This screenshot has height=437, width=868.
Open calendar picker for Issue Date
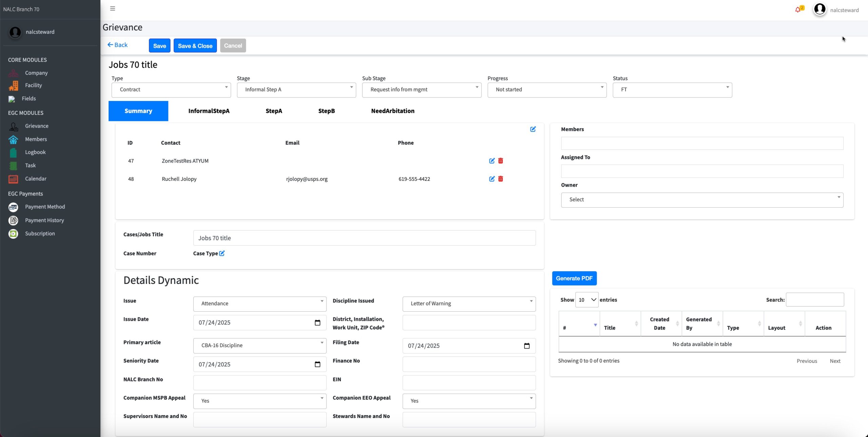(317, 322)
